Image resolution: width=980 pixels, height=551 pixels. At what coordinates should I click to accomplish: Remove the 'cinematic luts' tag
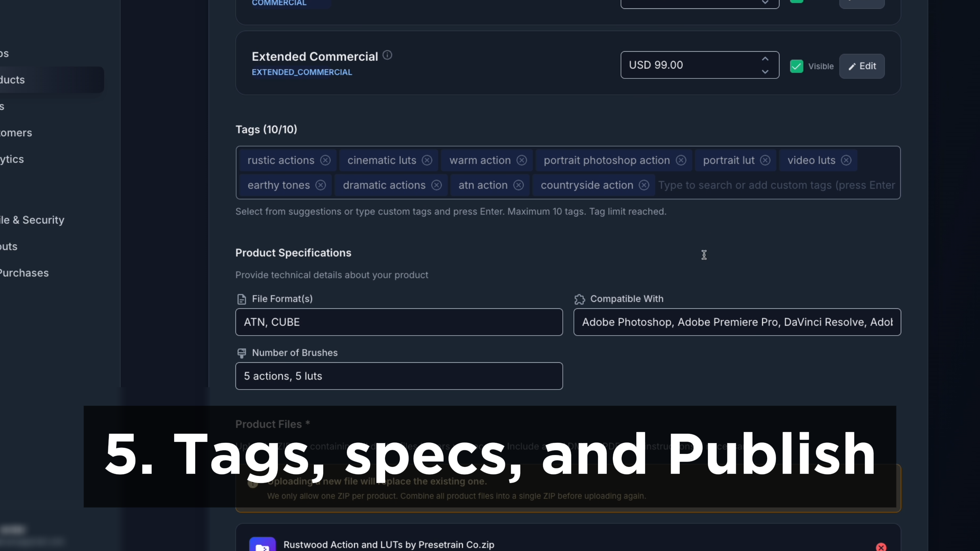click(427, 160)
